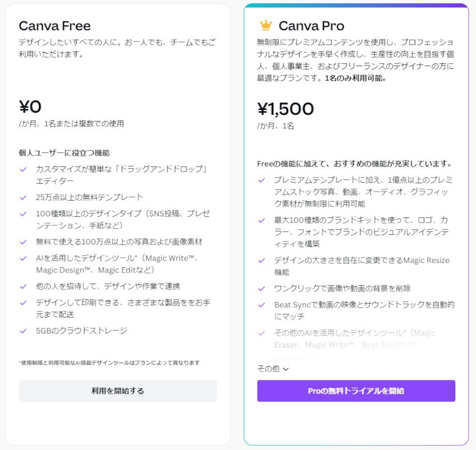Start Pro trial with Proの無料トライアルを開始

pyautogui.click(x=356, y=391)
